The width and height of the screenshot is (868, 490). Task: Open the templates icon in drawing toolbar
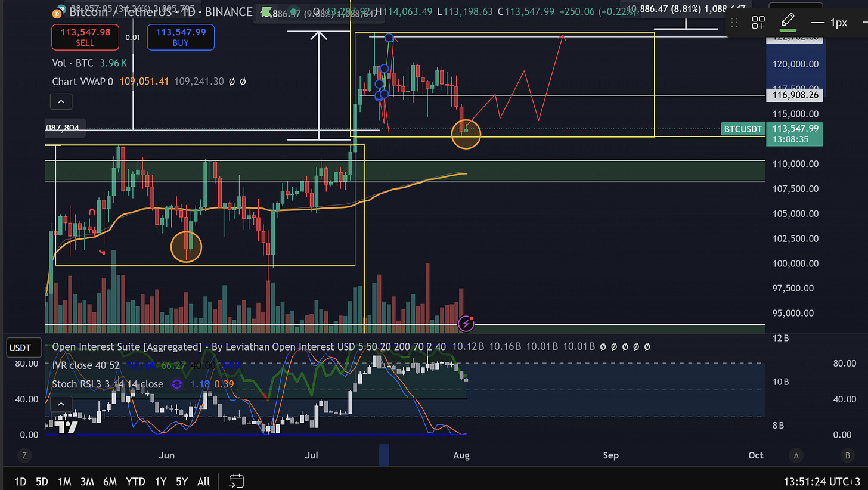[758, 23]
